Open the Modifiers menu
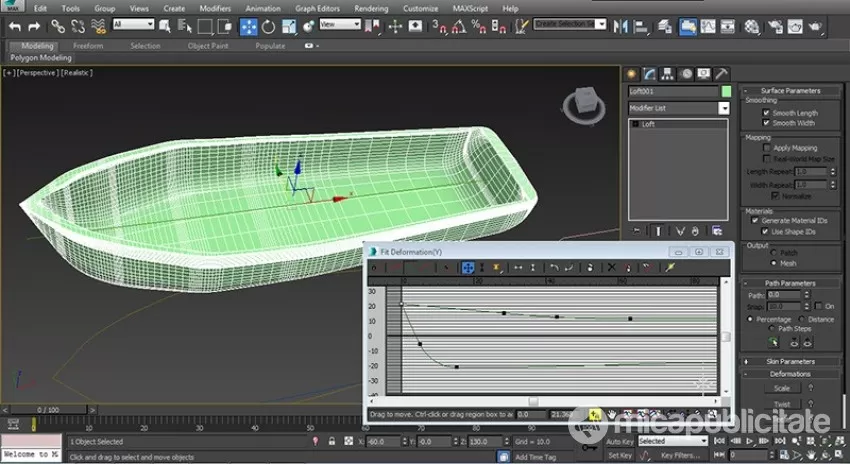 pos(215,8)
